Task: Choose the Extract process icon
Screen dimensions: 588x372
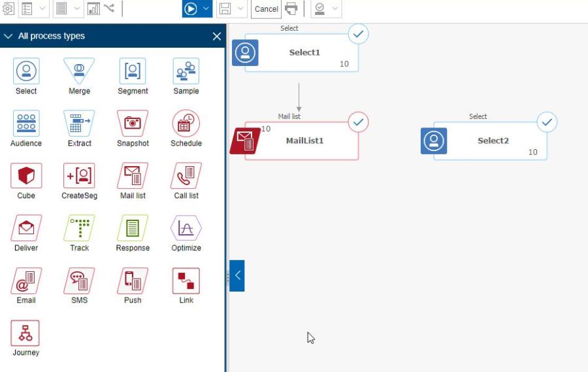Action: pyautogui.click(x=79, y=123)
